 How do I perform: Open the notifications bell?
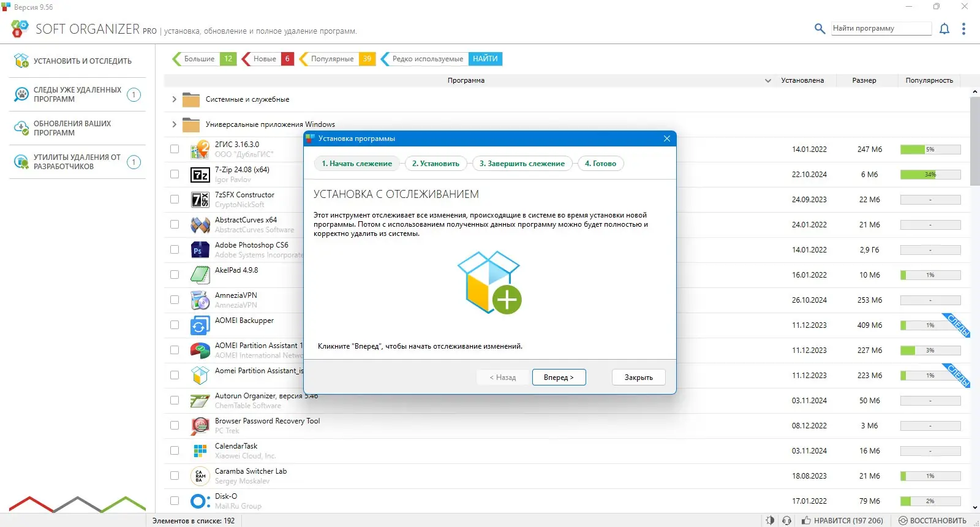pyautogui.click(x=944, y=29)
